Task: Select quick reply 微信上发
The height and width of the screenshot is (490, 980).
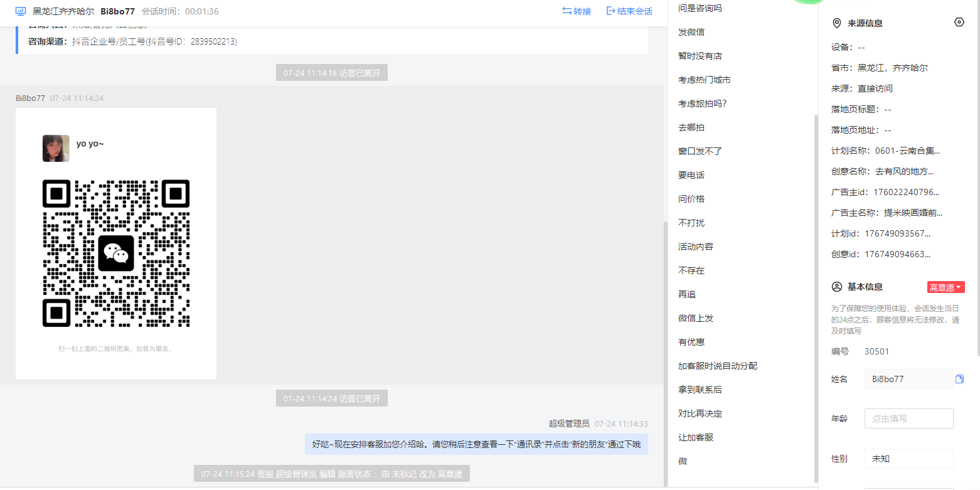Action: click(695, 318)
